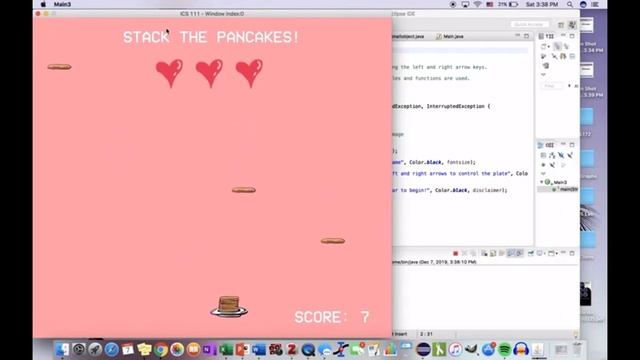This screenshot has height=360, width=640.
Task: Click Remove Launch icon in console toolbar
Action: 465,253
